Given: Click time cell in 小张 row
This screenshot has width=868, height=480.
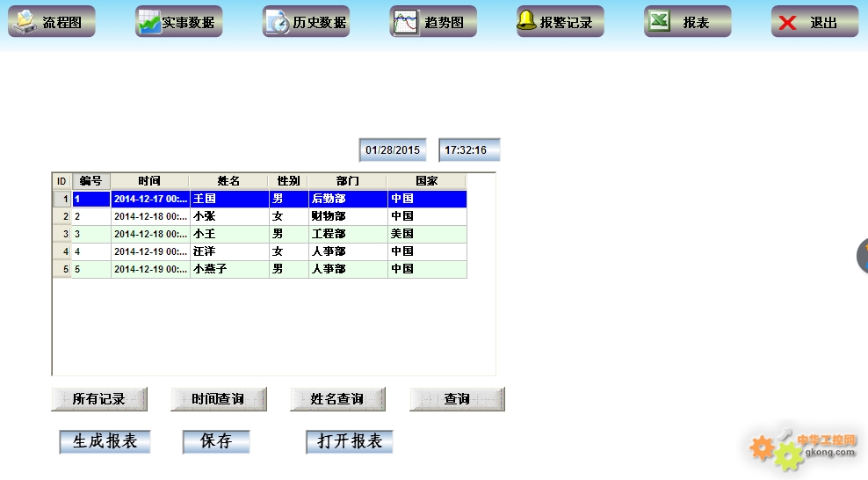Looking at the screenshot, I should pyautogui.click(x=150, y=216).
